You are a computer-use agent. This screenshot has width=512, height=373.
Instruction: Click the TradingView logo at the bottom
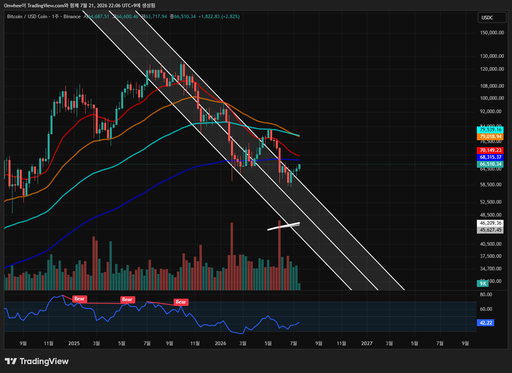[37, 361]
